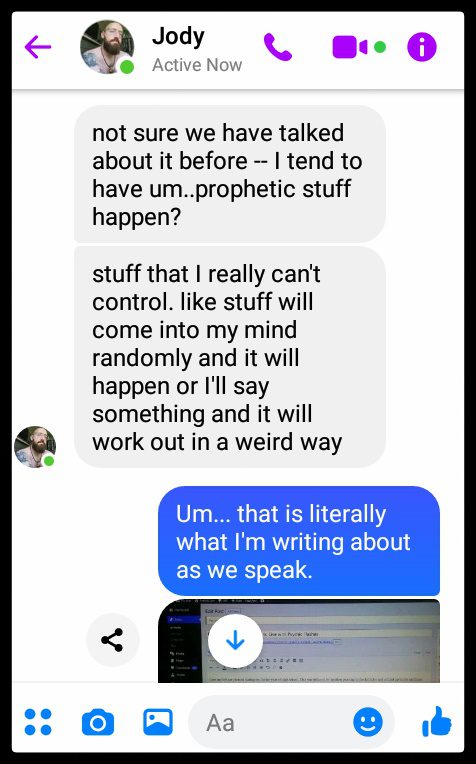Open the emoji picker smiley

click(x=368, y=722)
